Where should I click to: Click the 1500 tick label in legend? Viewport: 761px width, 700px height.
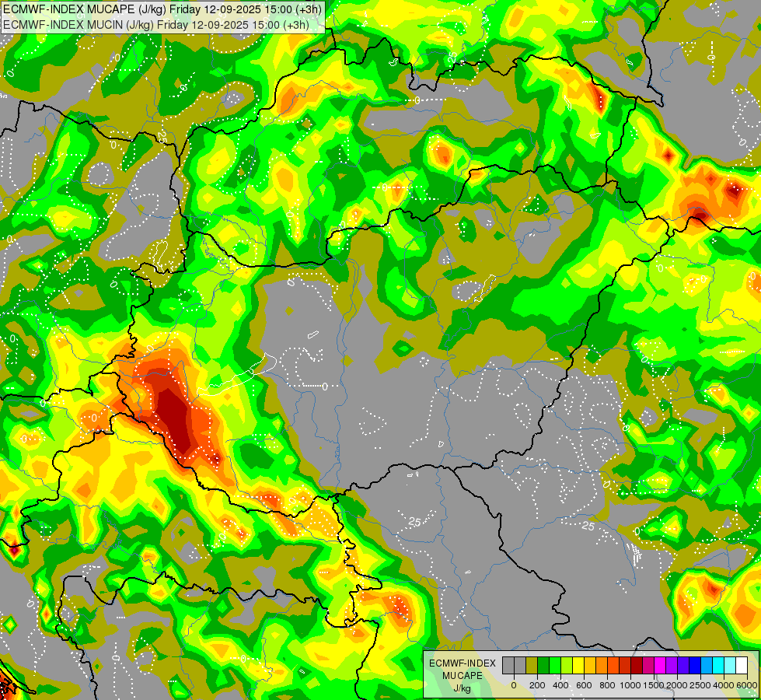tap(654, 685)
